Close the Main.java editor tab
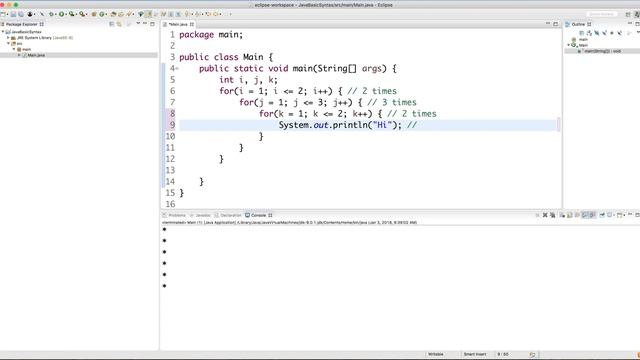Viewport: 640px width, 360px height. point(192,24)
